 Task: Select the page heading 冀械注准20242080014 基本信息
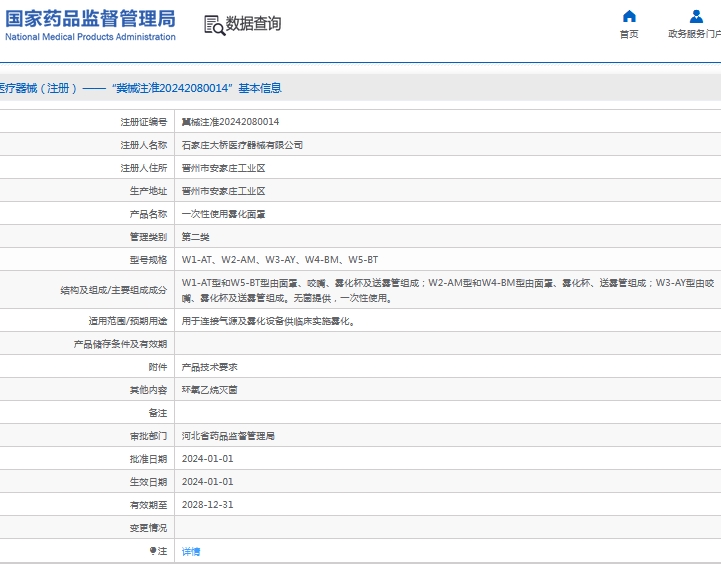[197, 88]
